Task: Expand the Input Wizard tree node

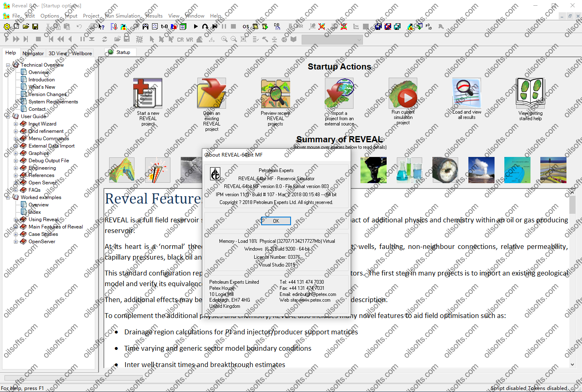Action: point(16,124)
